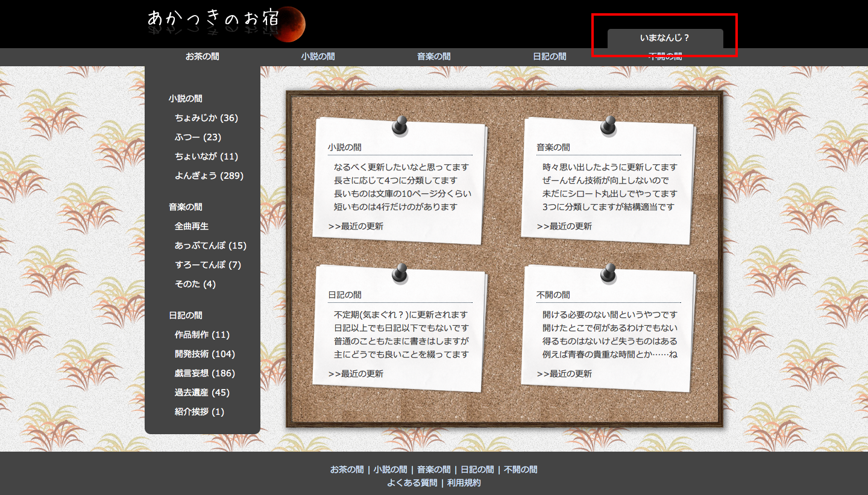
Task: Choose 開発技術 (104) in the sidebar
Action: pyautogui.click(x=204, y=354)
